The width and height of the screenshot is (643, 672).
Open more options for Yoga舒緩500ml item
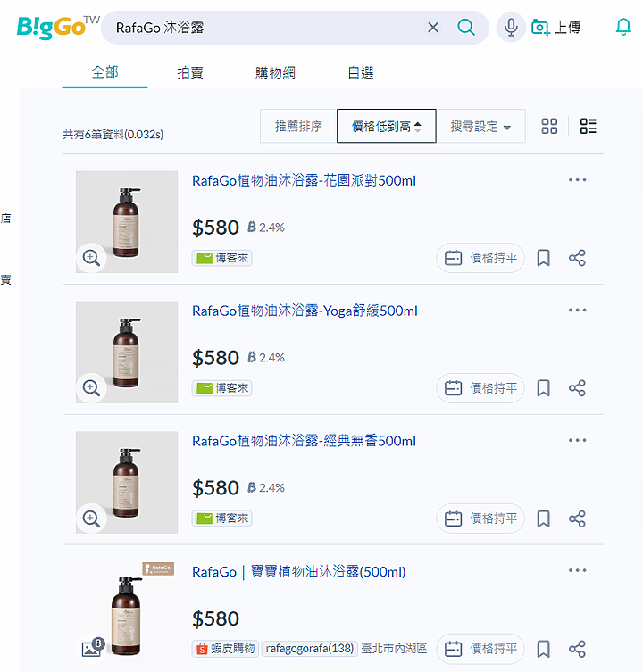578,310
